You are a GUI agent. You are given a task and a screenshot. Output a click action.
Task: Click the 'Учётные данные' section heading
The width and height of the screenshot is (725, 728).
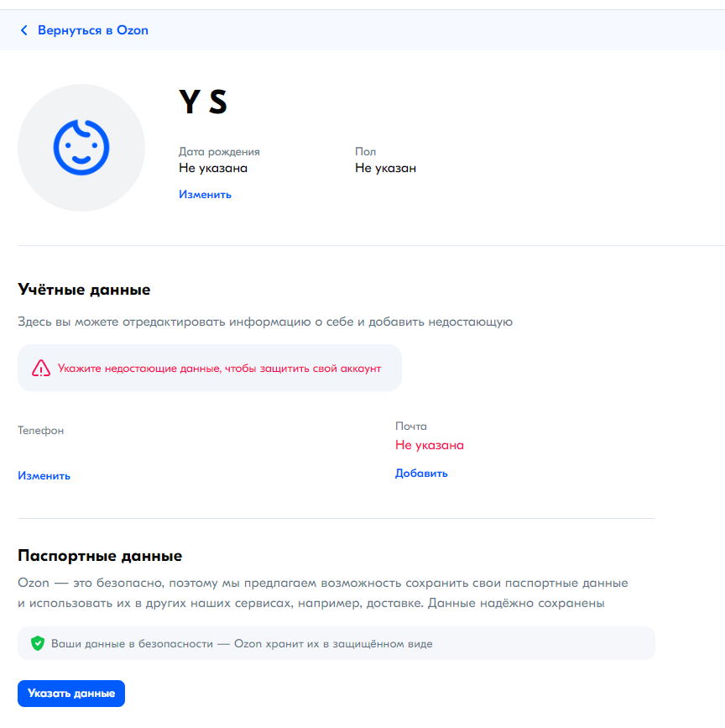point(84,290)
